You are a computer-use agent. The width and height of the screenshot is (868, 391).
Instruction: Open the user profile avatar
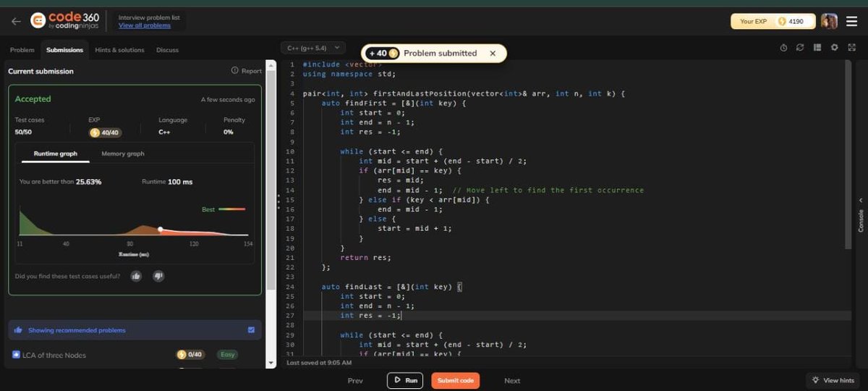(x=829, y=22)
